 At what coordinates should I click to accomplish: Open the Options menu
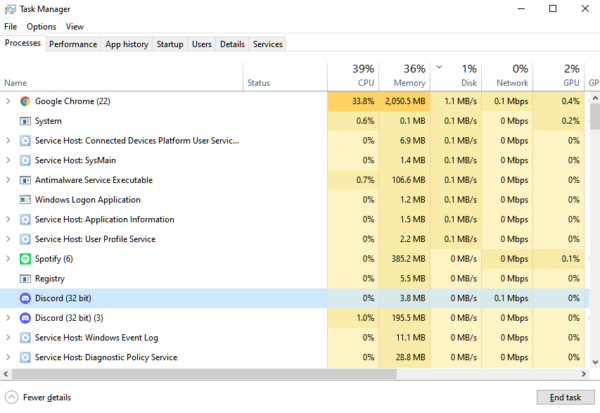[41, 27]
